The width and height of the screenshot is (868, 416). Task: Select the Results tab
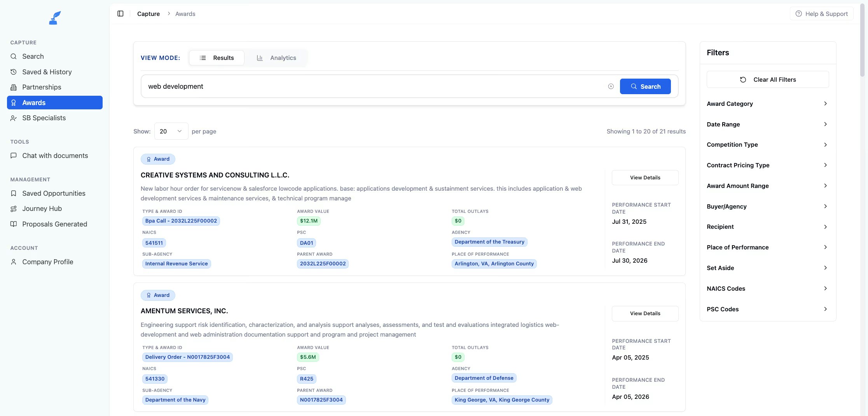coord(217,58)
